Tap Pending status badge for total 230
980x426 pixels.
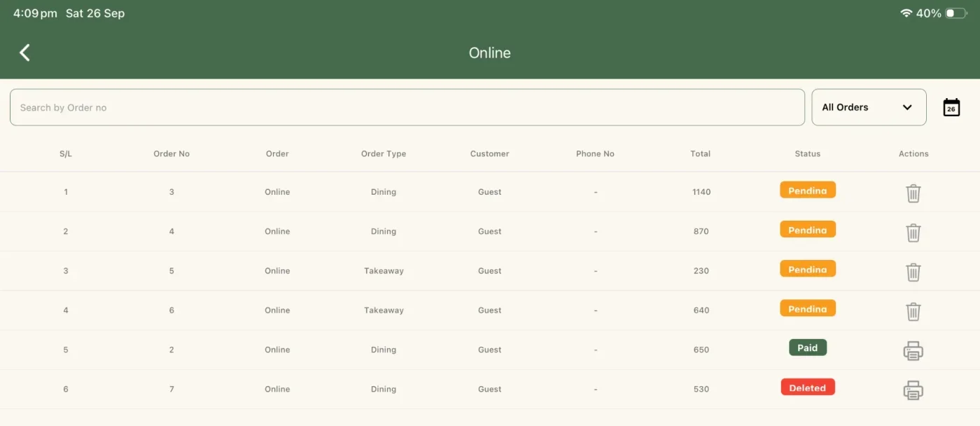point(808,268)
